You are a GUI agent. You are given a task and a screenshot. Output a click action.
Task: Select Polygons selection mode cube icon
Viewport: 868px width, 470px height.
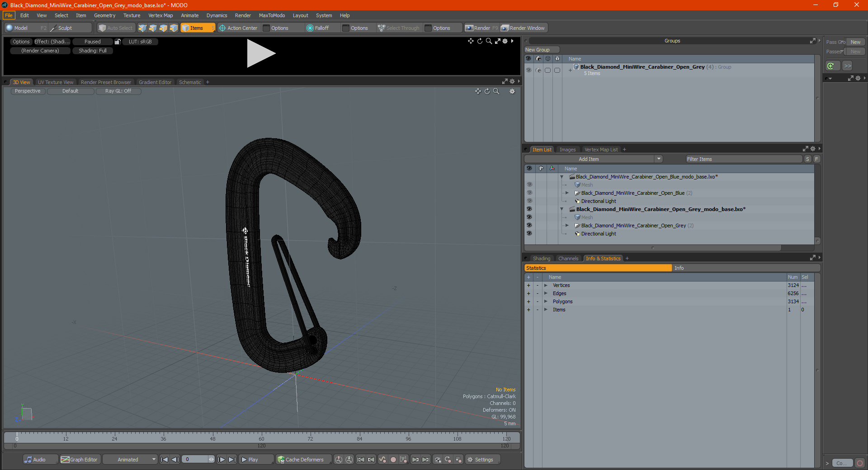point(163,28)
